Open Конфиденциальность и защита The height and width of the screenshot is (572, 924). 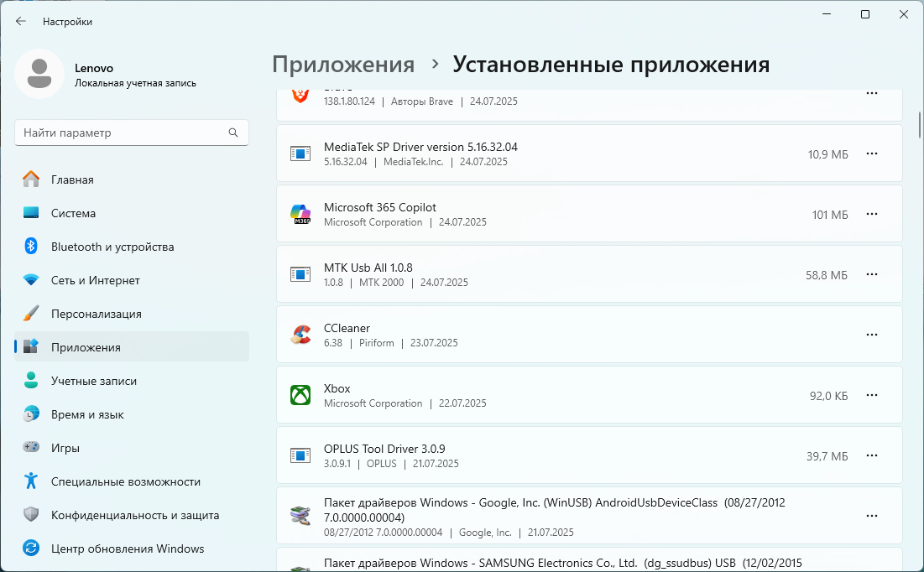[132, 515]
